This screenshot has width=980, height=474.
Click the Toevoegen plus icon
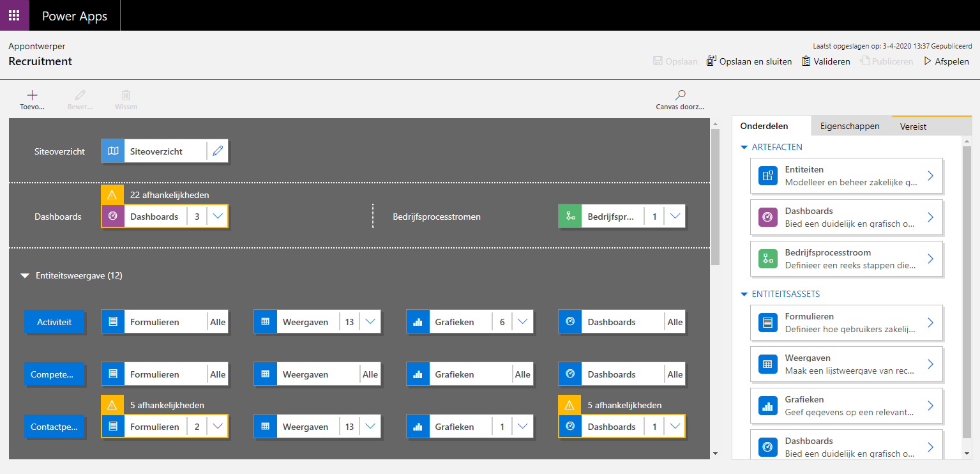[x=32, y=95]
